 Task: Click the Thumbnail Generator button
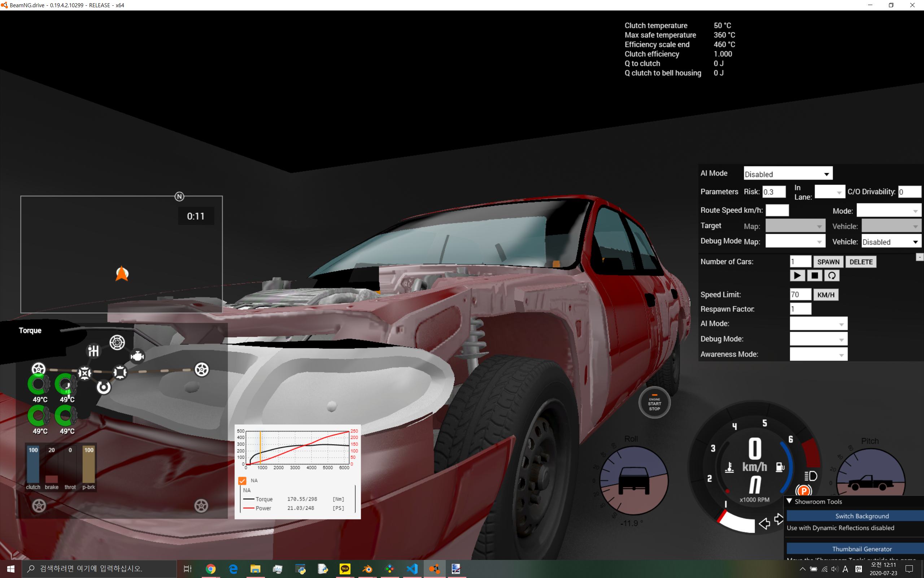(855, 549)
